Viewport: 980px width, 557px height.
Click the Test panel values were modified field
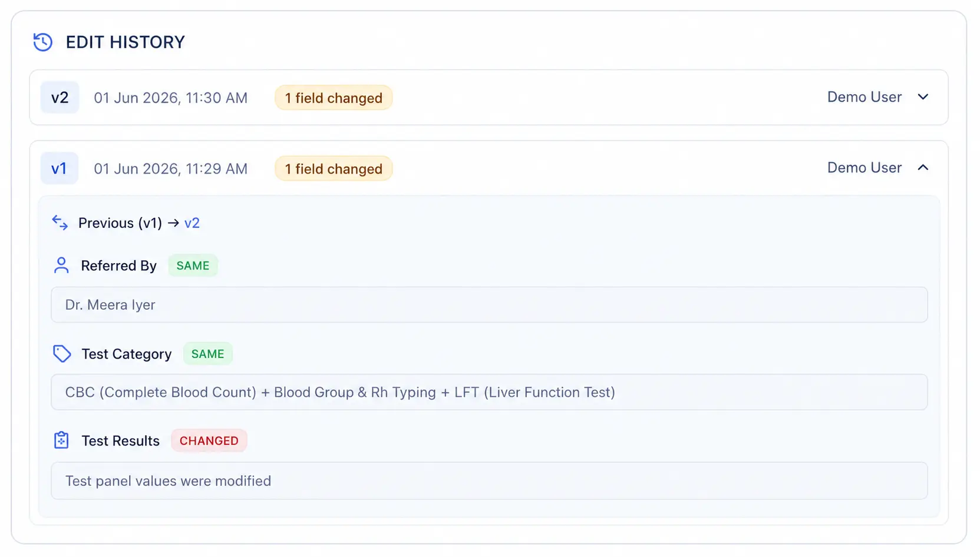tap(489, 481)
